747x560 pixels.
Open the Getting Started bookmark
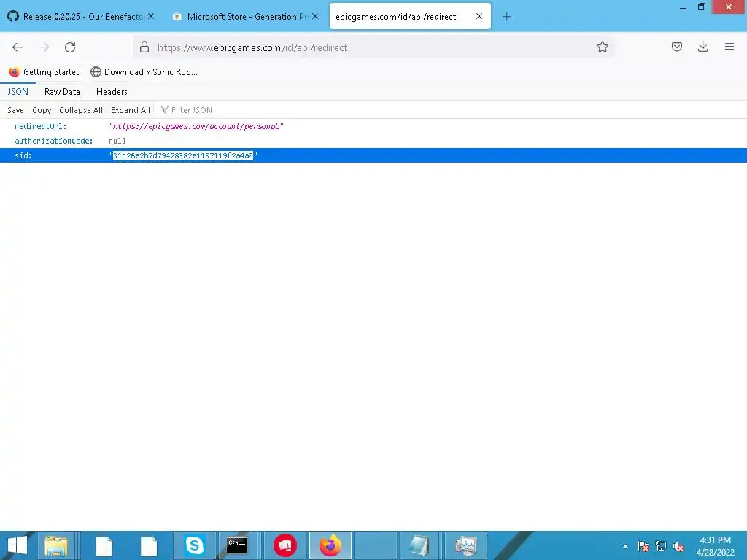pyautogui.click(x=44, y=72)
